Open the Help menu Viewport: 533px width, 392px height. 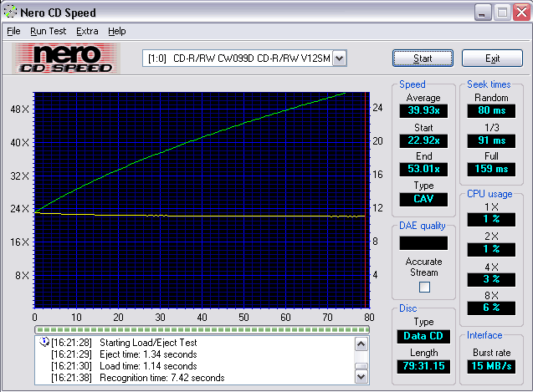tap(117, 31)
